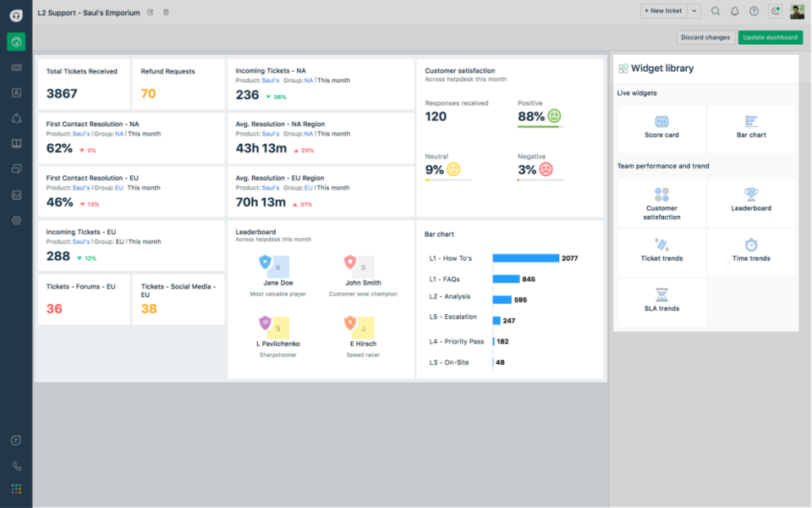This screenshot has width=812, height=508.
Task: Delete the dashboard via the trash icon
Action: click(x=166, y=12)
